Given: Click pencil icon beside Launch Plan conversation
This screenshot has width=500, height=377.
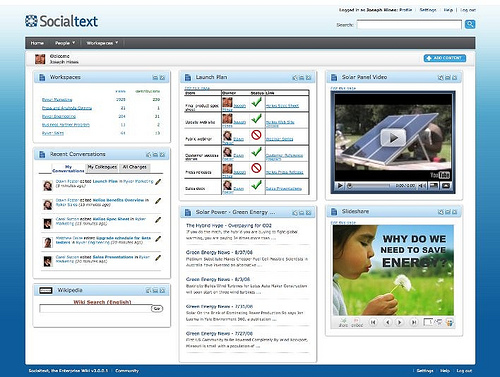Looking at the screenshot, I should (x=158, y=182).
